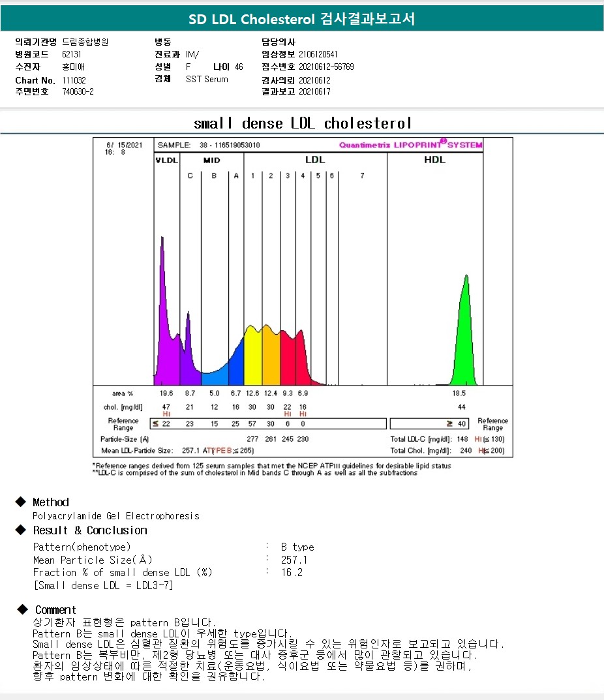604x700 pixels.
Task: Select the hospital name '드림종합병원'
Action: [85, 42]
